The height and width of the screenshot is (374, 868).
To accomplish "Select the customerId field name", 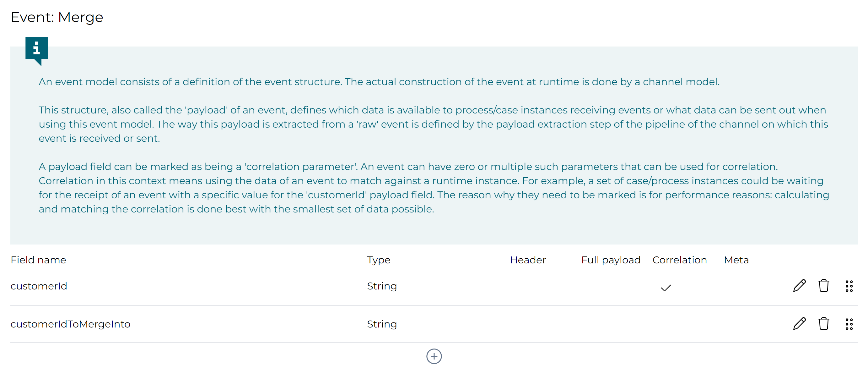I will tap(39, 286).
